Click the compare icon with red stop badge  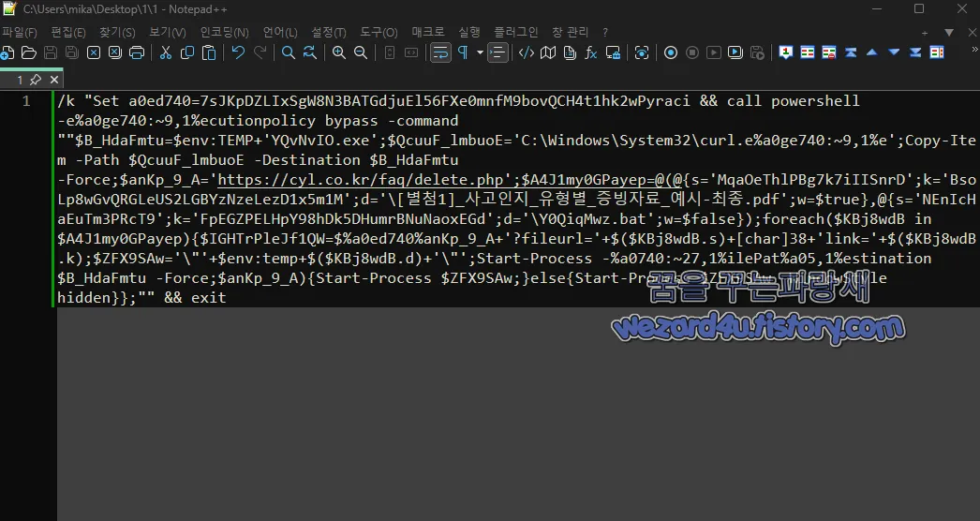[x=829, y=52]
